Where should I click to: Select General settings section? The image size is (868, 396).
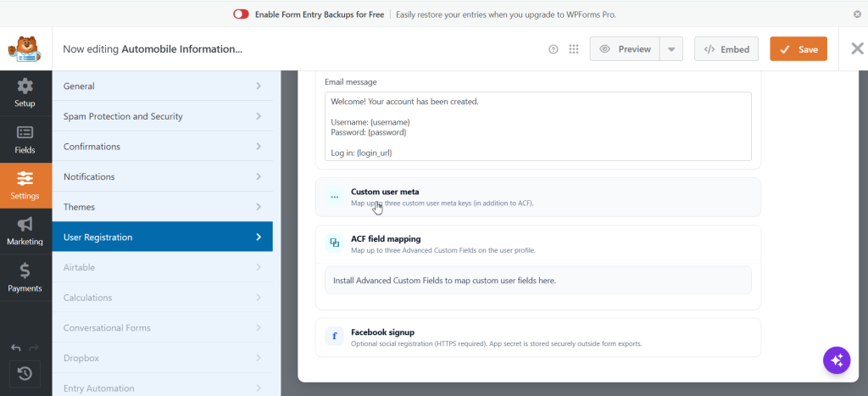162,86
